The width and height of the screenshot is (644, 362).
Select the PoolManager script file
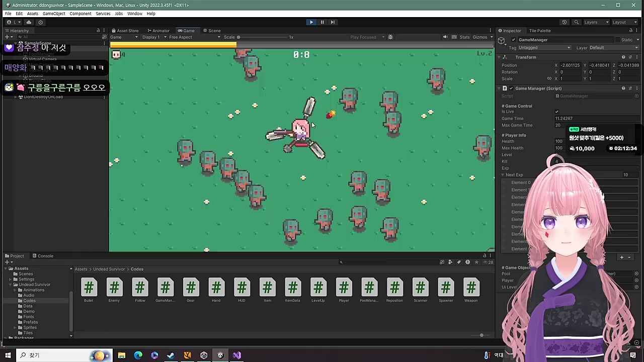[x=369, y=291]
